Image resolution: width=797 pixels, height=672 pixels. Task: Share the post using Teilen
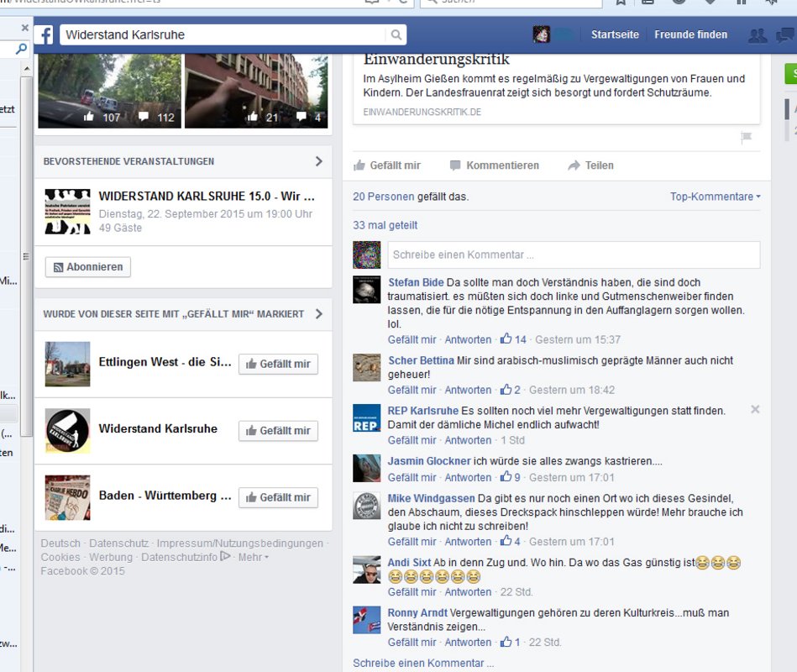pos(590,165)
